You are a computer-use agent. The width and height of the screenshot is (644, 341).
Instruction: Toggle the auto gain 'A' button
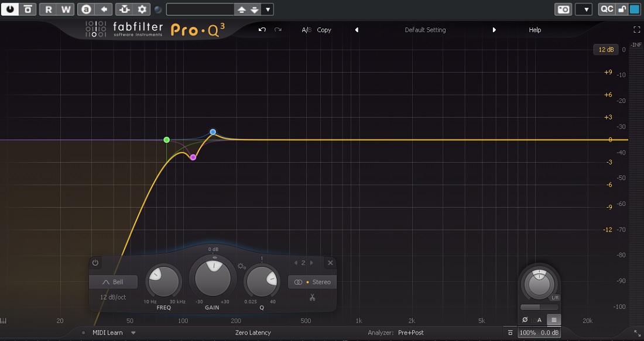pos(539,320)
